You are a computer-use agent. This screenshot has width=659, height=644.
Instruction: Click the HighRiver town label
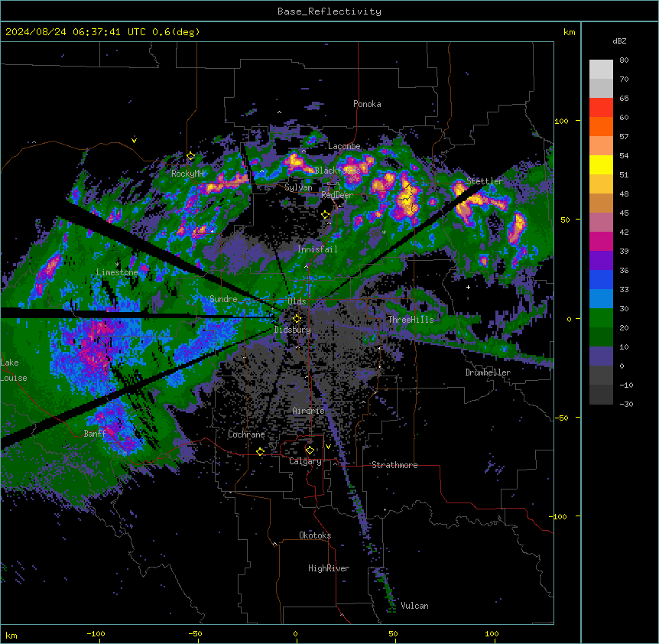[329, 568]
